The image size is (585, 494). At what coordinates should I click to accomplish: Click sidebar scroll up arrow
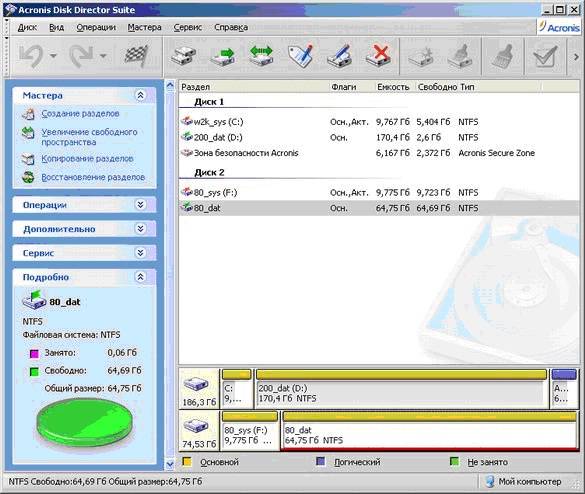170,86
